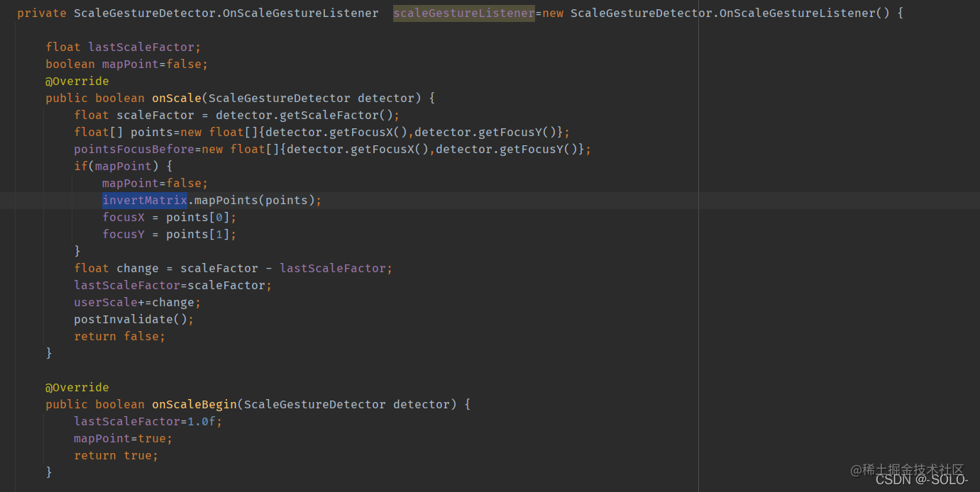Click the return false statement
The height and width of the screenshot is (492, 980).
tap(120, 336)
